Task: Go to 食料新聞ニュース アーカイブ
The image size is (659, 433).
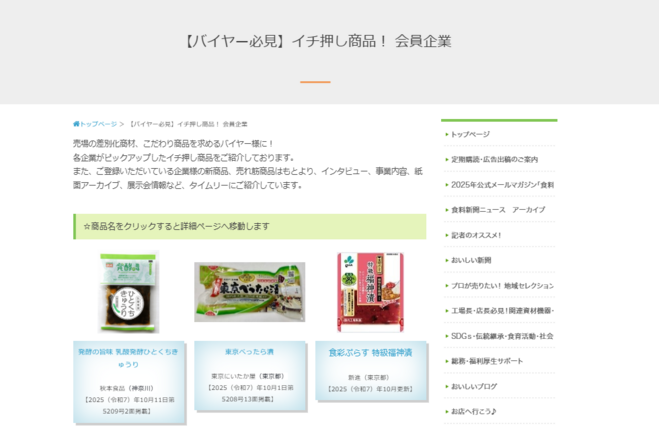Action: tap(498, 210)
